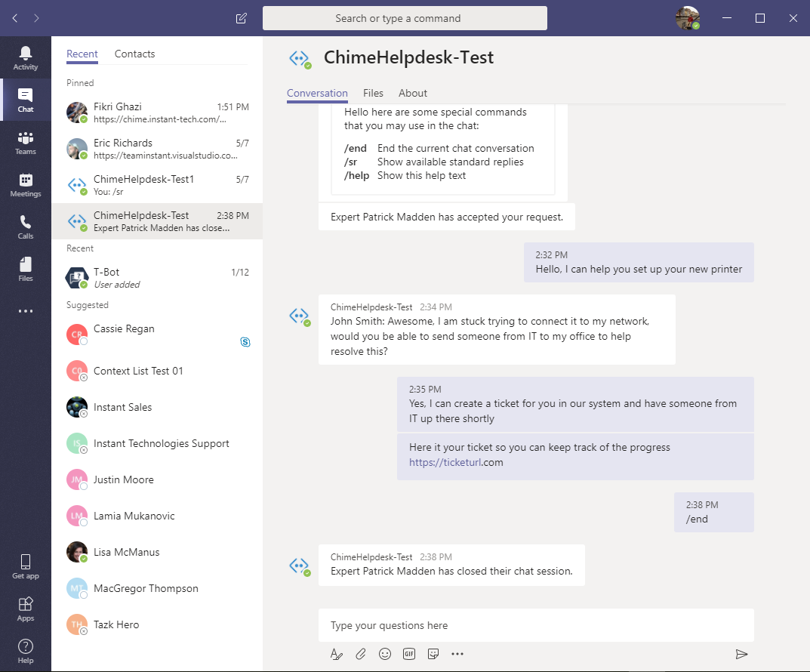This screenshot has height=672, width=810.
Task: Click the /end message bubble
Action: pos(714,512)
